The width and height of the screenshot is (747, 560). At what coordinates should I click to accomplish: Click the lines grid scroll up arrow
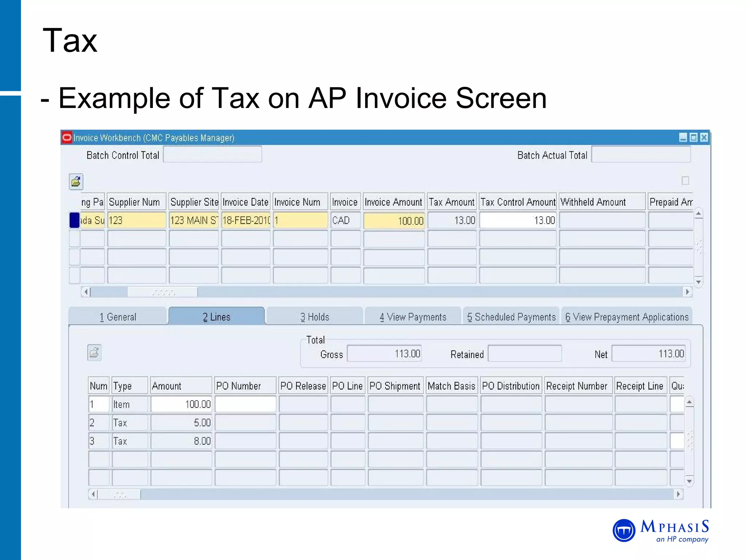(x=689, y=402)
